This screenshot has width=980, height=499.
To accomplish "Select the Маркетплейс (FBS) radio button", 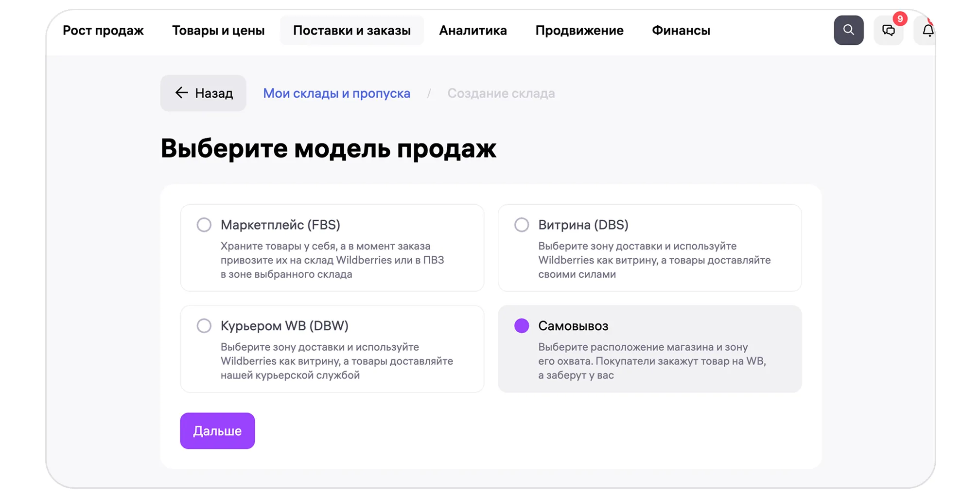I will [204, 225].
